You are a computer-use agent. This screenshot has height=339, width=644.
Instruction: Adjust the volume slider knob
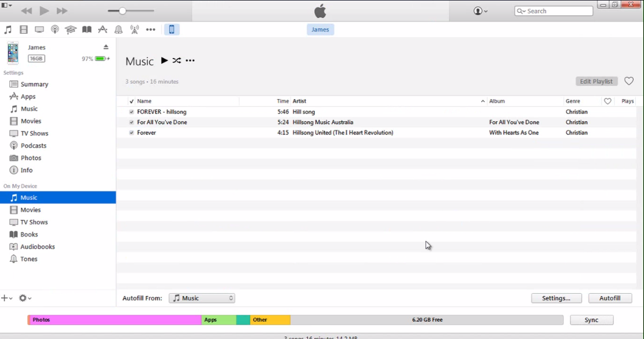point(122,11)
